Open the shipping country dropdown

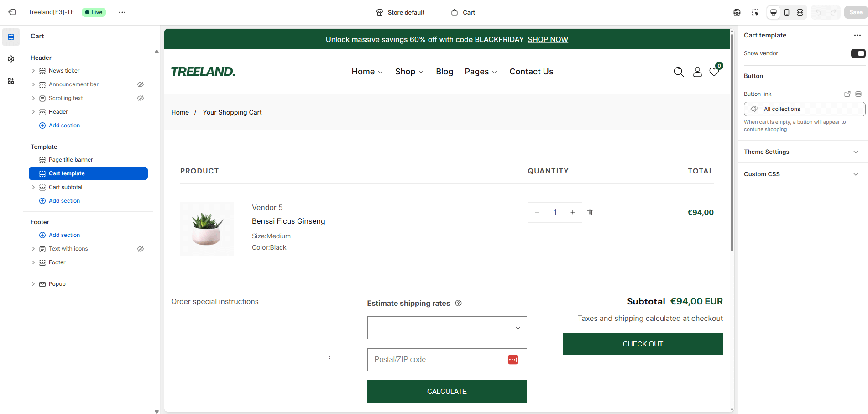(447, 328)
